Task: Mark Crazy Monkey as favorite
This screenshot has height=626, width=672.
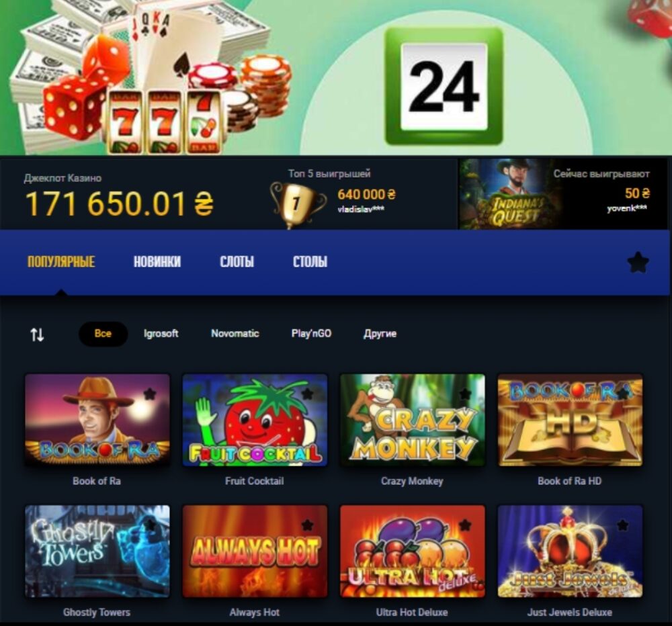Action: point(465,394)
